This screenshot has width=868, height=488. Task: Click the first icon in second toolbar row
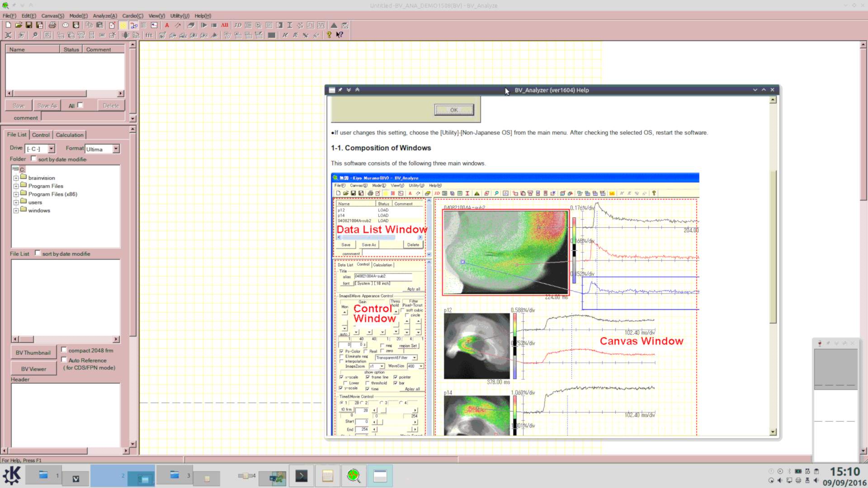[x=8, y=35]
